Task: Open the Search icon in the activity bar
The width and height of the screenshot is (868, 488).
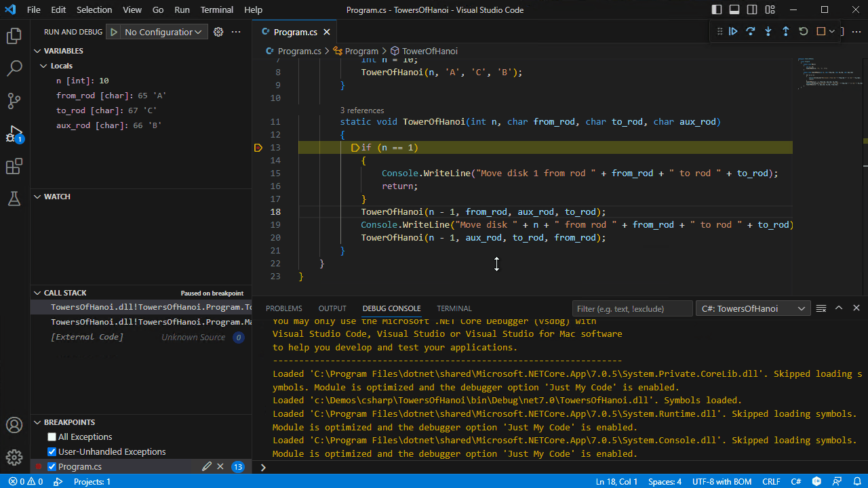Action: tap(14, 68)
